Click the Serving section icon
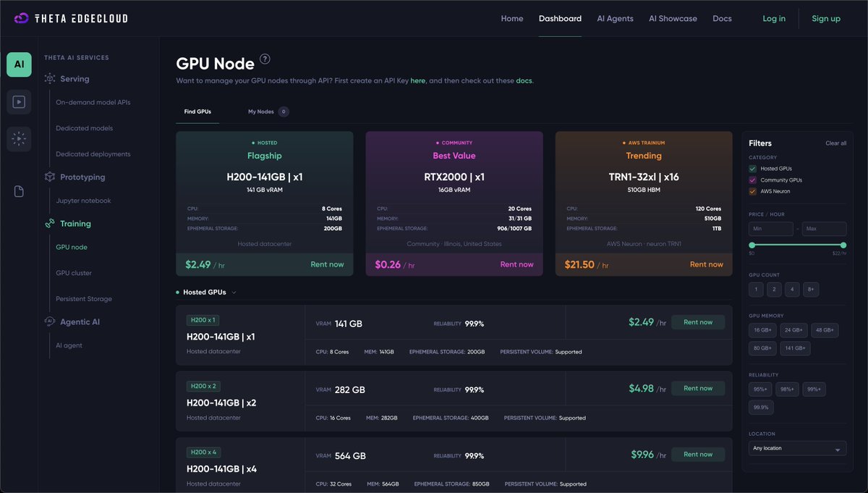 [50, 79]
